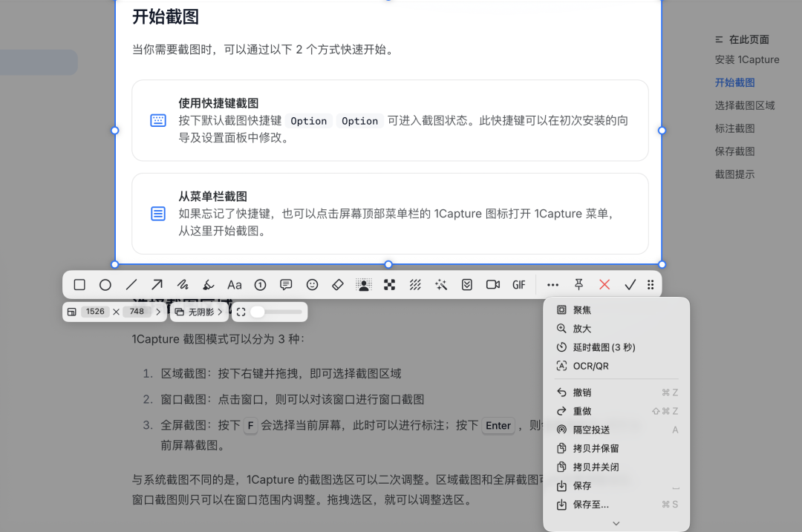802x532 pixels.
Task: Edit the height field showing 748
Action: coord(137,312)
